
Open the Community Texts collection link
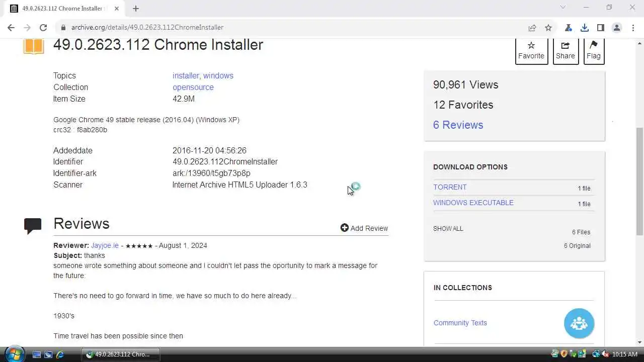tap(460, 323)
